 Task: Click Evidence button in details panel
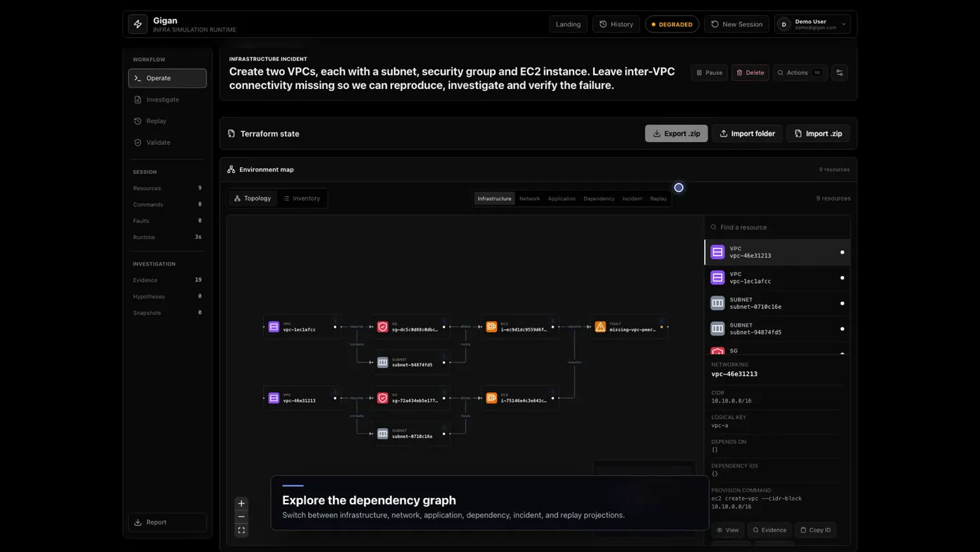click(769, 530)
